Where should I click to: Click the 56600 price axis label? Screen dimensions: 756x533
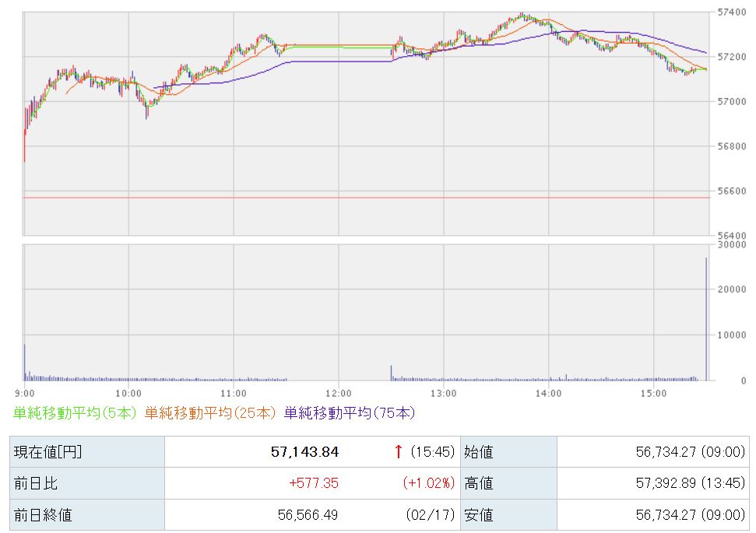click(731, 191)
